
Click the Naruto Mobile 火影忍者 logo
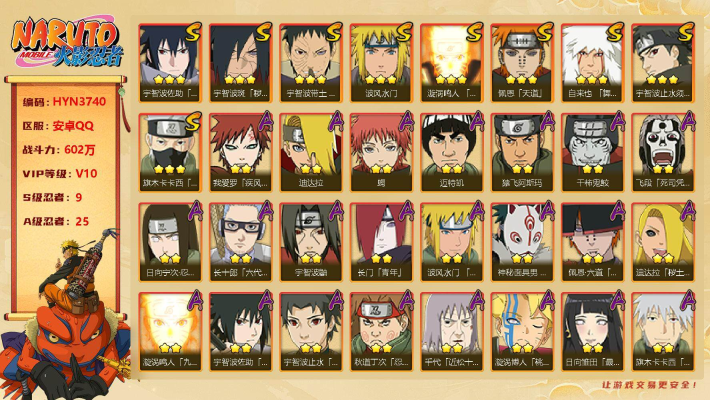(x=67, y=42)
